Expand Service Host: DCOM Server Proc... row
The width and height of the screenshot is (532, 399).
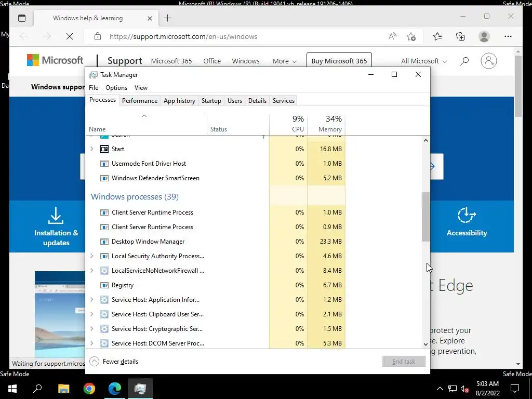click(x=91, y=343)
